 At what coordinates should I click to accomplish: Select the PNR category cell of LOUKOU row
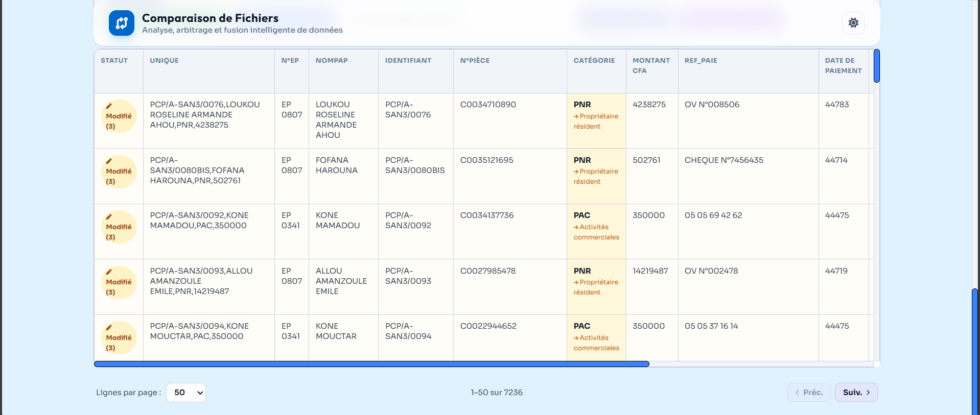coord(596,120)
